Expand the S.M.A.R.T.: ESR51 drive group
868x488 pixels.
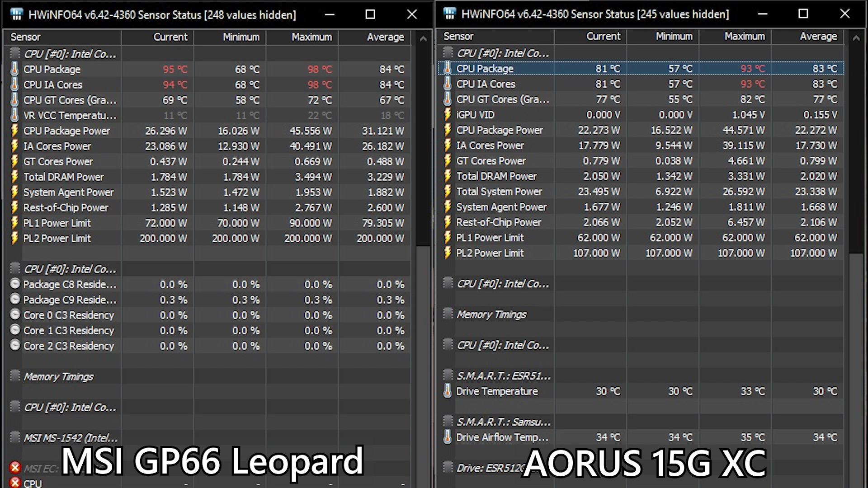(x=448, y=375)
